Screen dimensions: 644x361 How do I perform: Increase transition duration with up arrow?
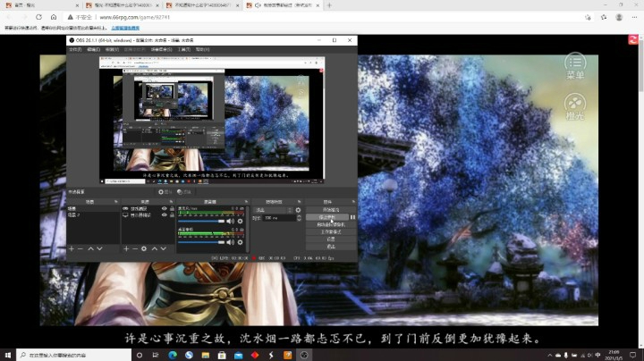(299, 216)
